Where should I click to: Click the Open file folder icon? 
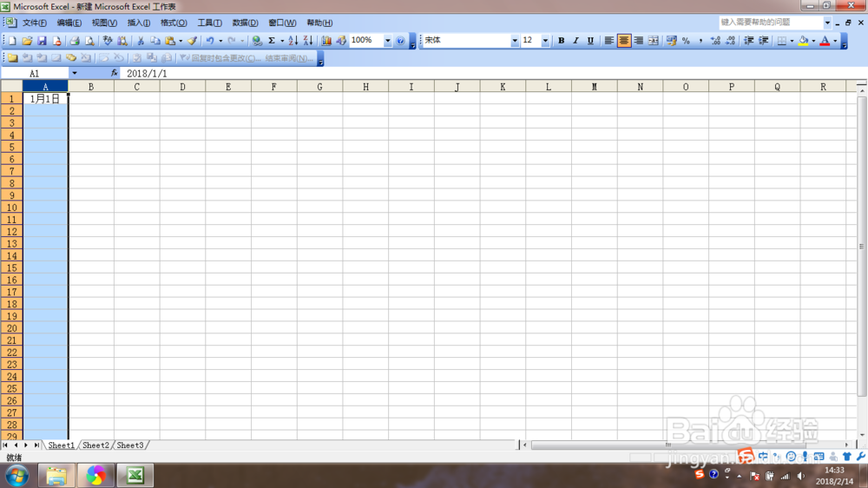[x=27, y=41]
